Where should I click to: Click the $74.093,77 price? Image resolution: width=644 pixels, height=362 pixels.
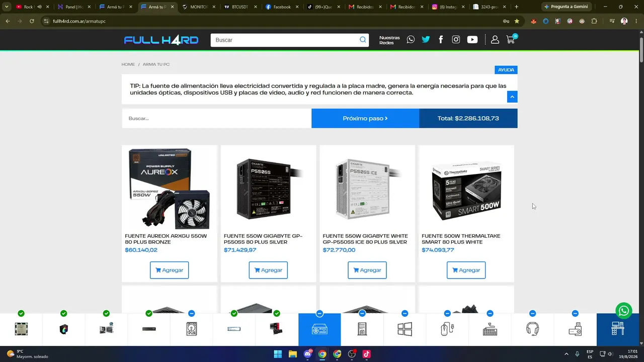pyautogui.click(x=438, y=250)
